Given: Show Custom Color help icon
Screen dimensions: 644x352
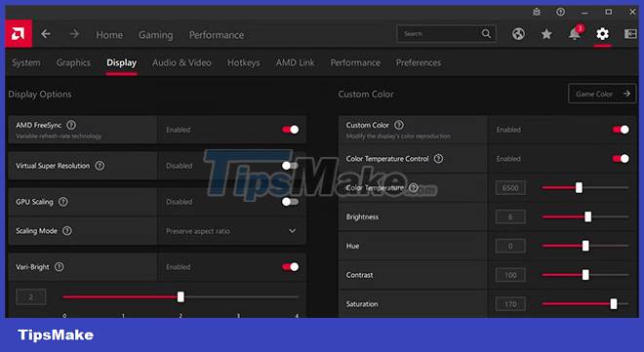Looking at the screenshot, I should (399, 125).
